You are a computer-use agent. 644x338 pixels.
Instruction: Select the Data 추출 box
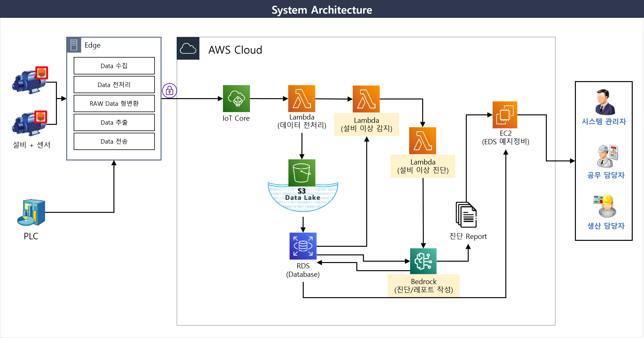(114, 122)
